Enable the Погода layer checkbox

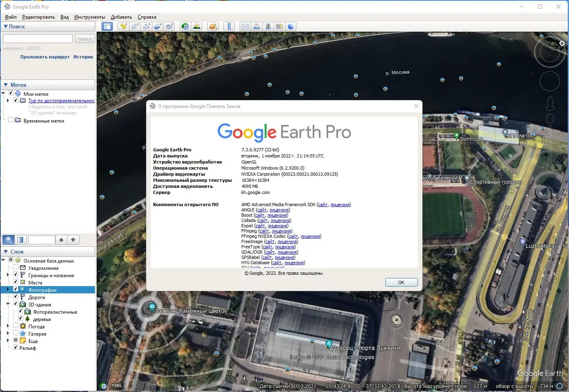(15, 326)
